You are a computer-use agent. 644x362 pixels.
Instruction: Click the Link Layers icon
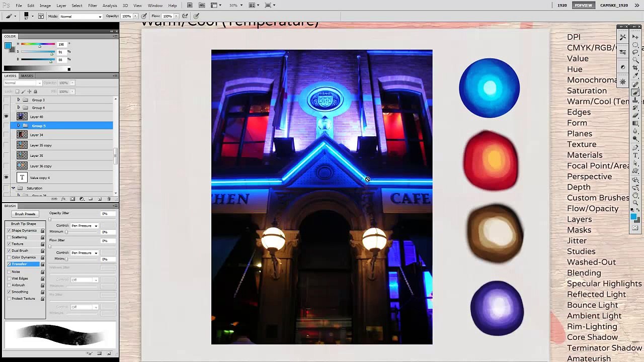55,199
